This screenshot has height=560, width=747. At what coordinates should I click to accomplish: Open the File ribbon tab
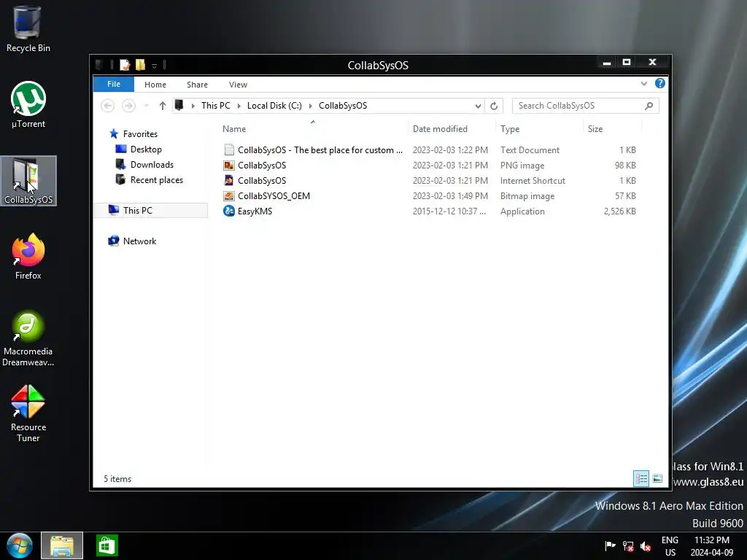tap(114, 84)
